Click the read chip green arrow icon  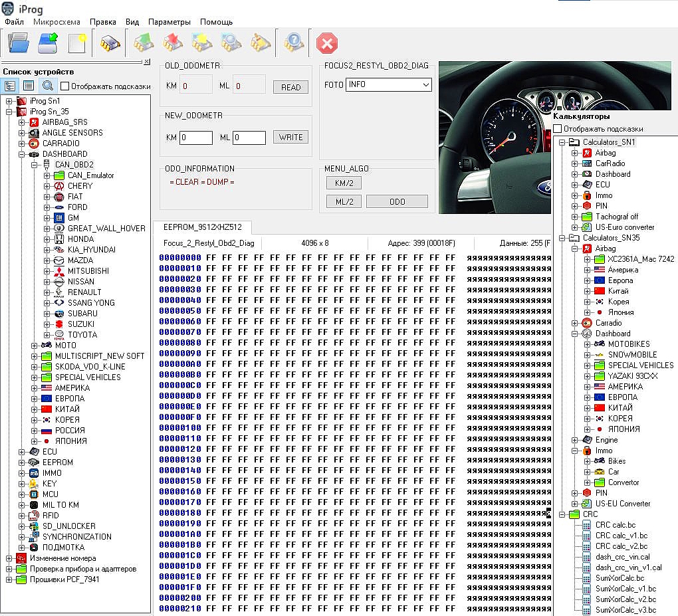tap(142, 43)
